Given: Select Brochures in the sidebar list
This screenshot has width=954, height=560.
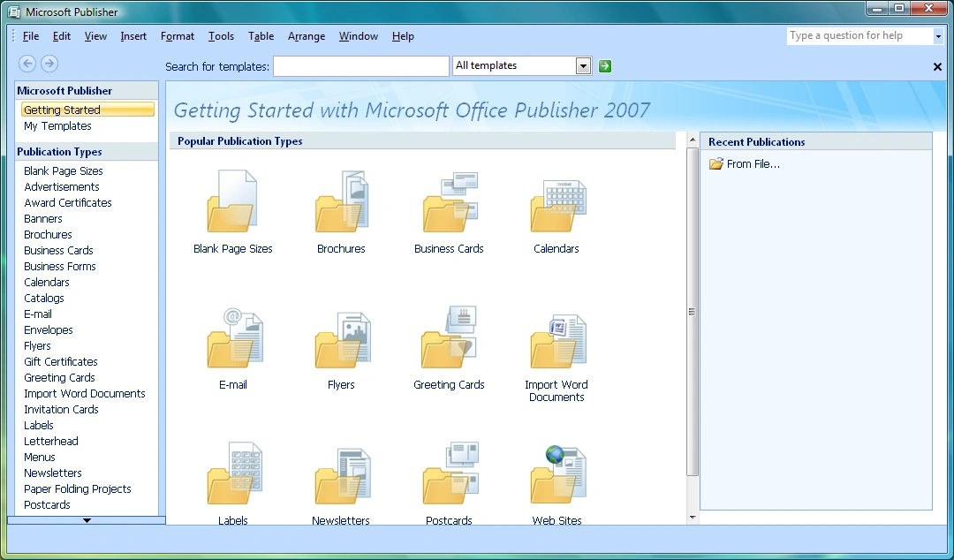Looking at the screenshot, I should pyautogui.click(x=48, y=234).
